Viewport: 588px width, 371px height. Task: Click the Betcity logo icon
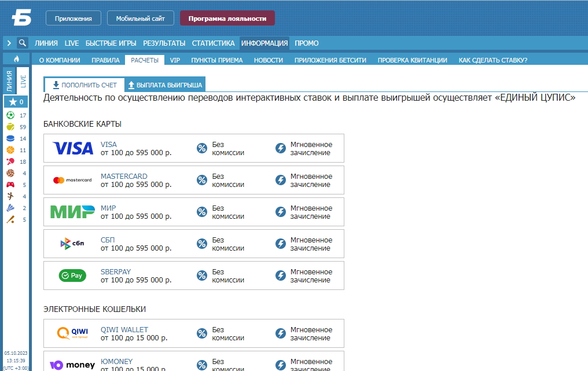pyautogui.click(x=21, y=17)
